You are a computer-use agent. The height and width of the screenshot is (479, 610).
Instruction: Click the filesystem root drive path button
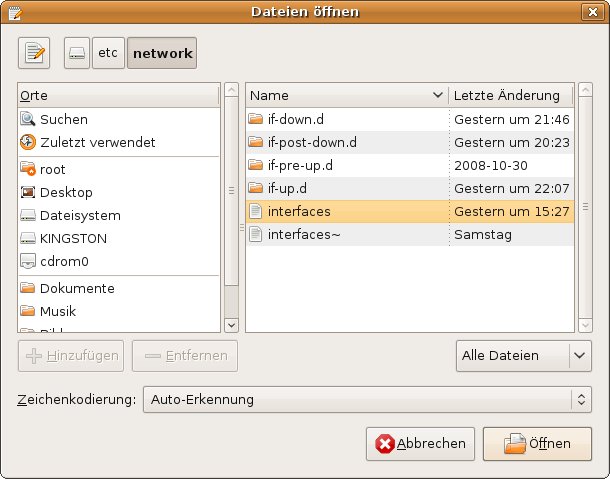click(76, 54)
